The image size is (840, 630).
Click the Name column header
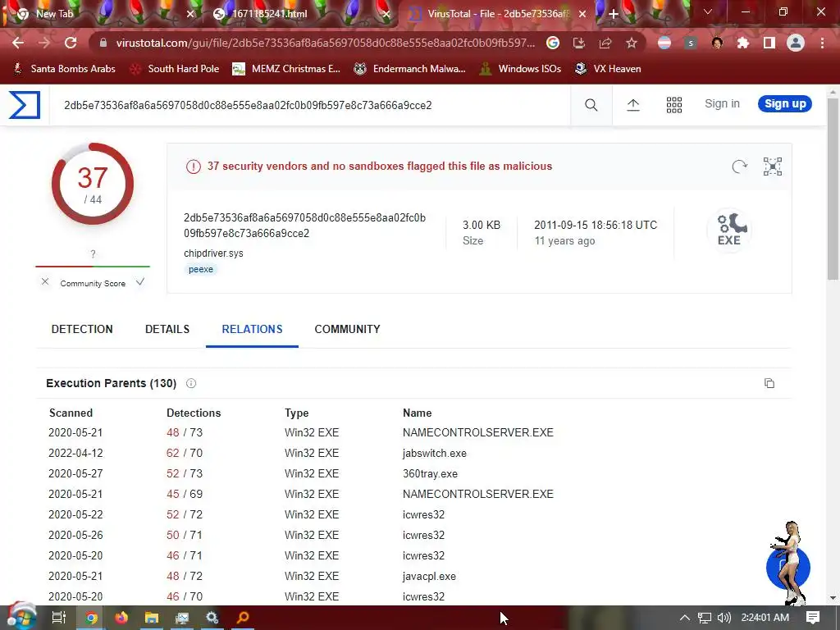coord(418,413)
